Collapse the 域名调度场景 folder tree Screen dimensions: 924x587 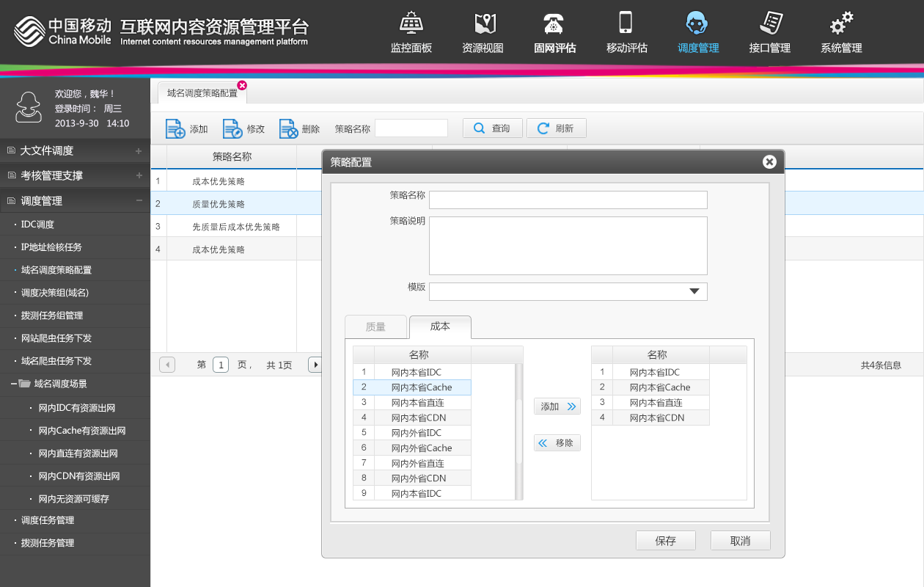pyautogui.click(x=15, y=384)
